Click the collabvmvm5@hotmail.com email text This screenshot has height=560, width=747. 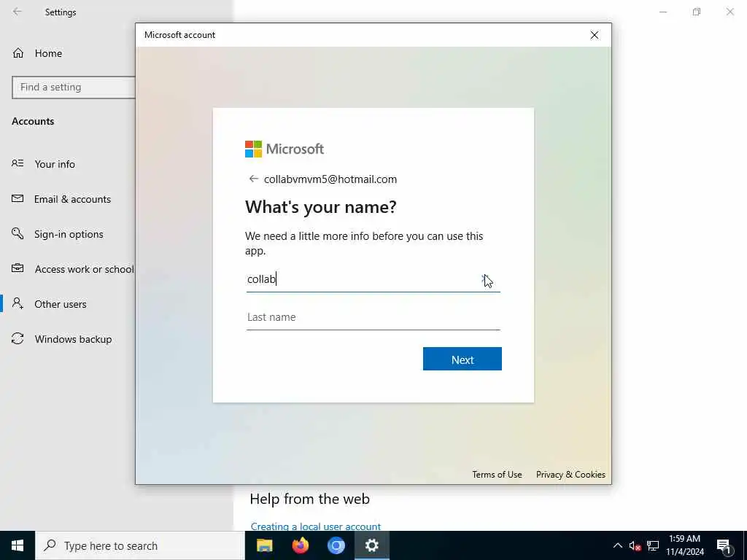(330, 179)
